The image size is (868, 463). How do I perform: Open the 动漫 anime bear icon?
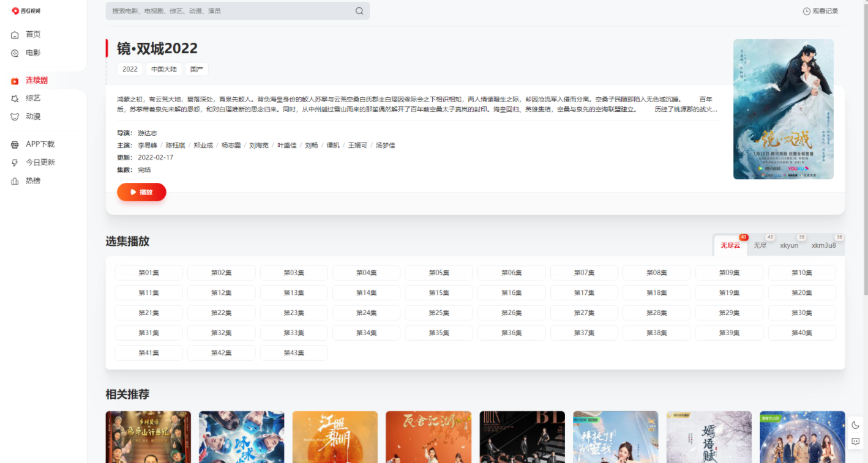15,117
